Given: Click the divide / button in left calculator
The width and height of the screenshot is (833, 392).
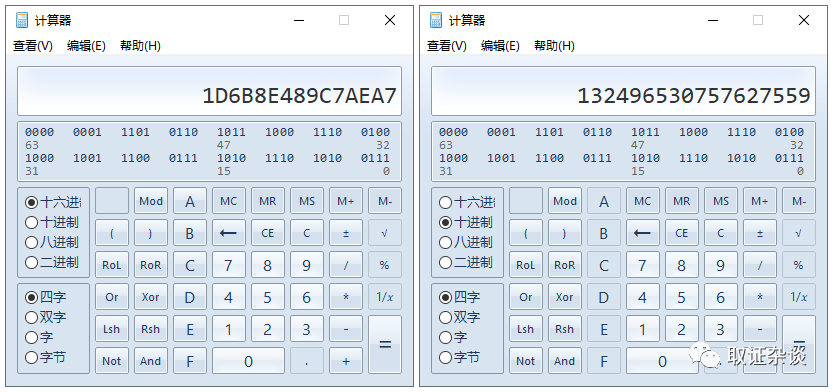Looking at the screenshot, I should point(346,265).
